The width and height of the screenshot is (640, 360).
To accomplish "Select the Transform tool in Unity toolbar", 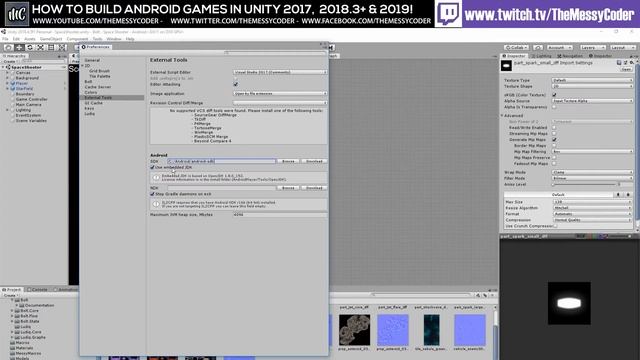I will pyautogui.click(x=62, y=48).
